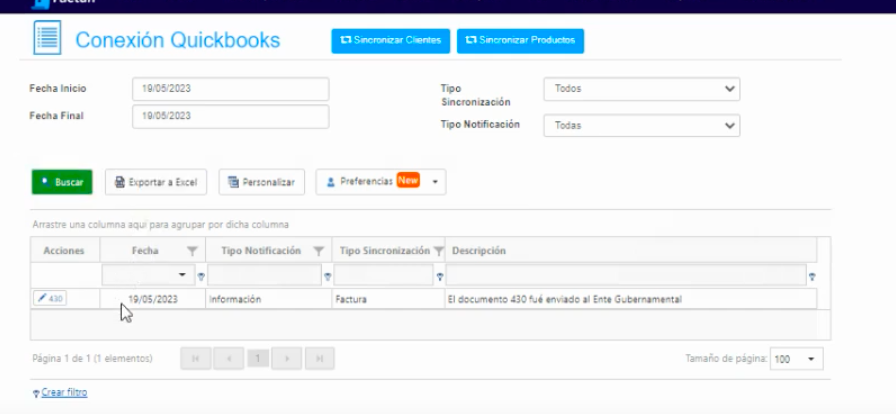Viewport: 896px width, 414px height.
Task: Click the filter icon in Tipo Notificación header
Action: (319, 251)
